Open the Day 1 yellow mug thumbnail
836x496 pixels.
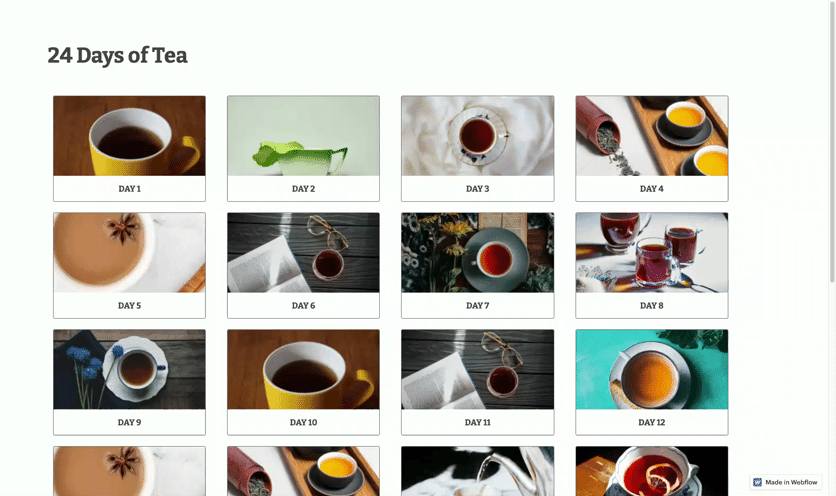129,136
